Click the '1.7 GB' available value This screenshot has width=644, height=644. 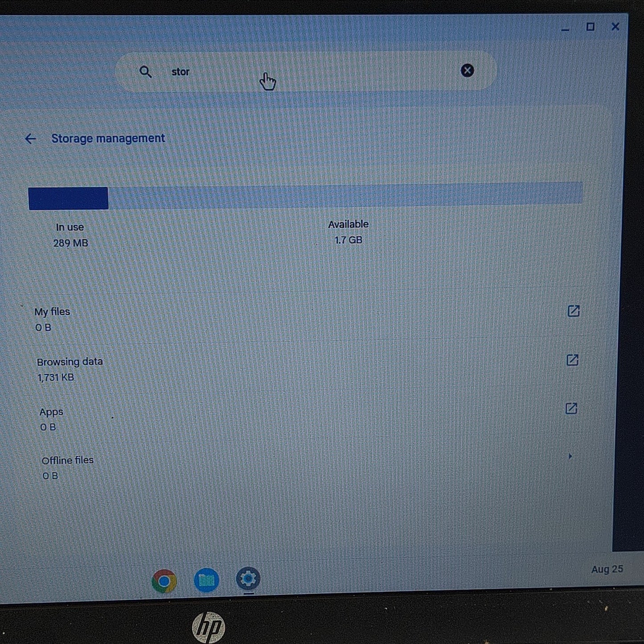[x=349, y=240]
